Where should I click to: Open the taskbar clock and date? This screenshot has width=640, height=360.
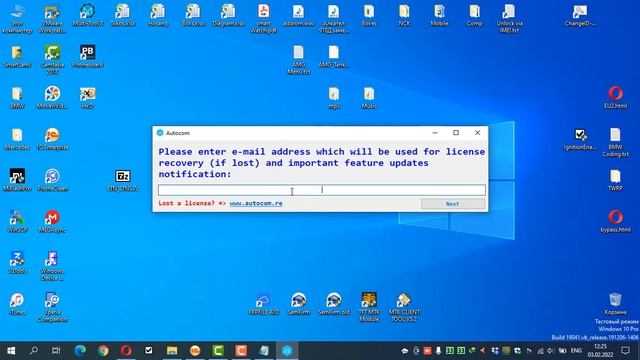[600, 351]
